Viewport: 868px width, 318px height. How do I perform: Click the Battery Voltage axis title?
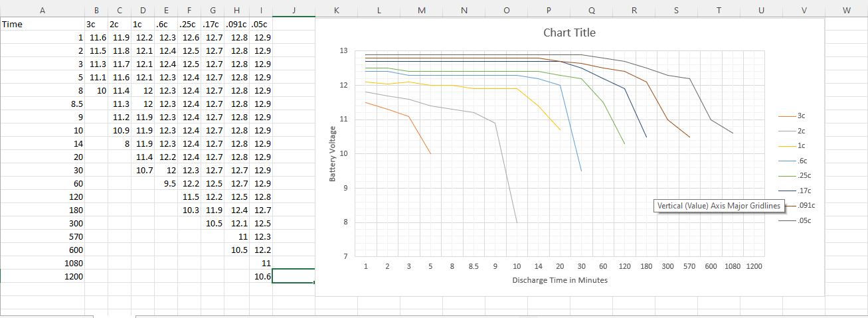click(333, 155)
